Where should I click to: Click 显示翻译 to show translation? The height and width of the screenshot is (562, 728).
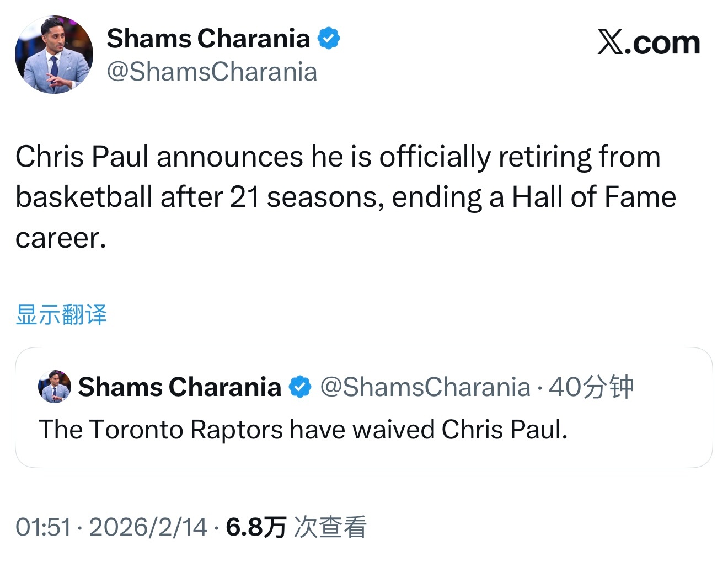(61, 315)
